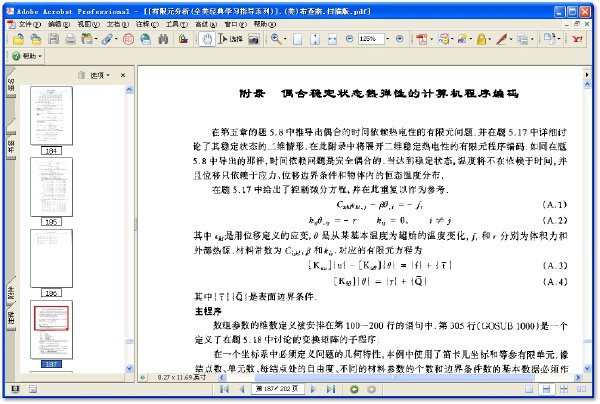This screenshot has width=600, height=404.
Task: Click the Sign pen icon
Action: [501, 39]
